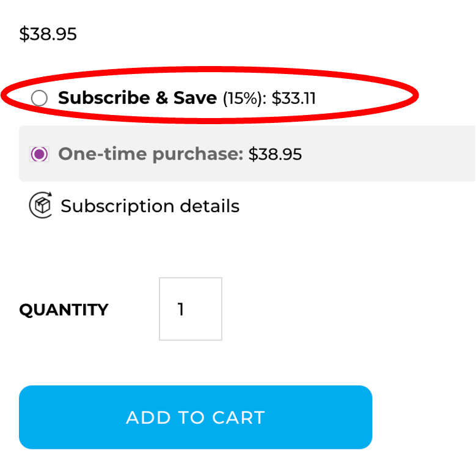The image size is (476, 474).
Task: Click the word Save in Subscribe & Save
Action: pyautogui.click(x=195, y=98)
